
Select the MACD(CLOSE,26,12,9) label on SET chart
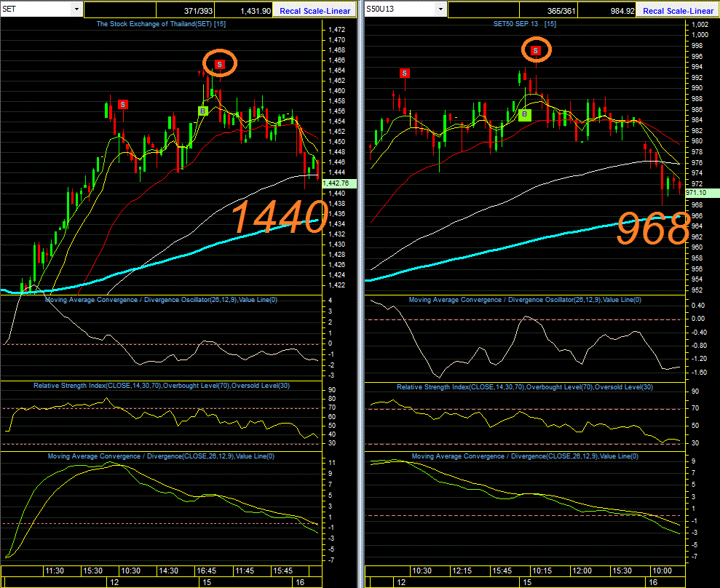point(161,456)
